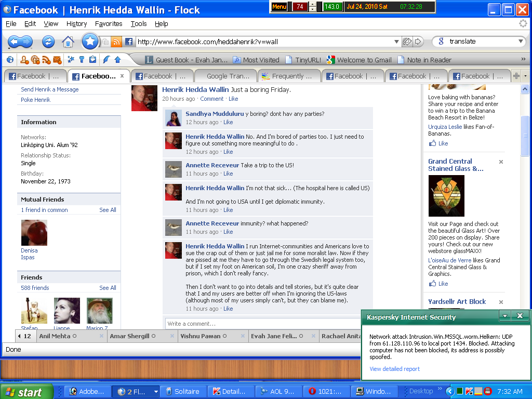
Task: Click in the Write a comment field
Action: click(263, 324)
